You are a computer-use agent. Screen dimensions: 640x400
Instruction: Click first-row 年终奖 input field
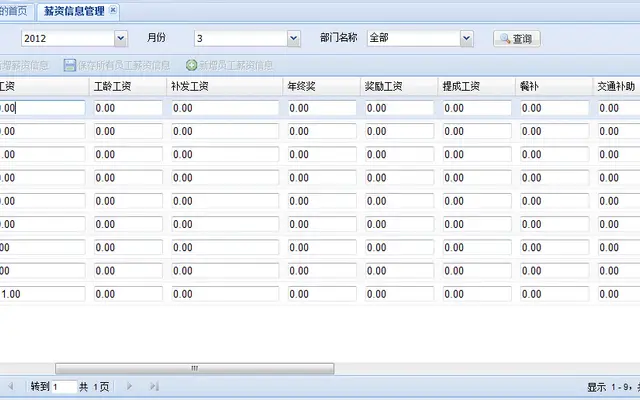[x=322, y=108]
